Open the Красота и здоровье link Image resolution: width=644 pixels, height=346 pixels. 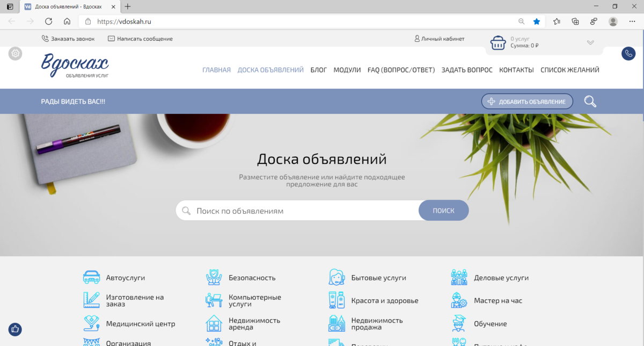click(385, 301)
